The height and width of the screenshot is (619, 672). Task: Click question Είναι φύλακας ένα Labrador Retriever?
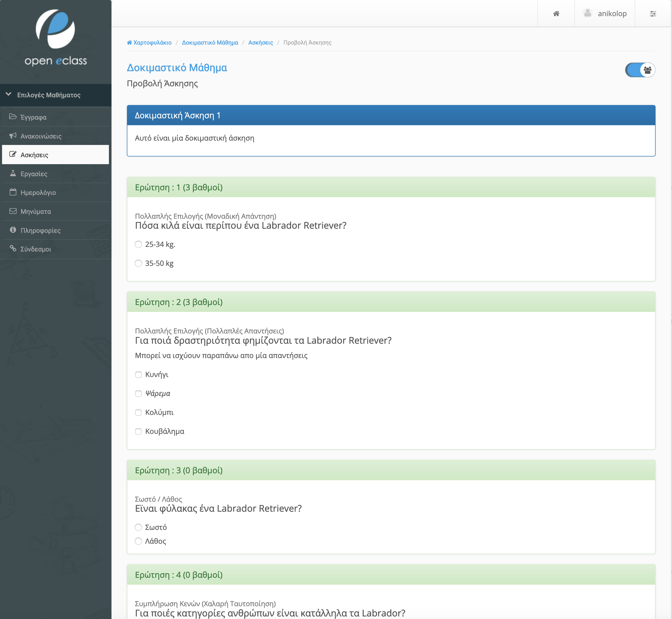point(218,508)
